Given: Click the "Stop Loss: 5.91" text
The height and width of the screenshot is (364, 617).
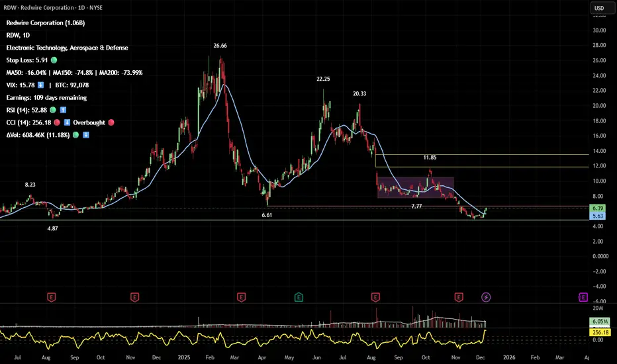Looking at the screenshot, I should point(26,60).
